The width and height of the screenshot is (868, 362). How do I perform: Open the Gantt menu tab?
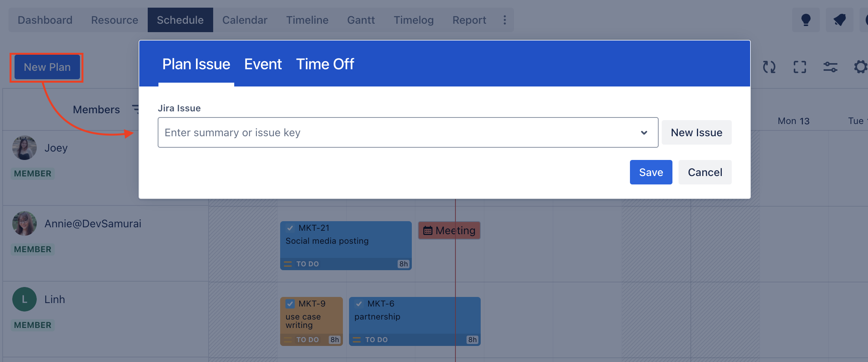click(x=361, y=20)
